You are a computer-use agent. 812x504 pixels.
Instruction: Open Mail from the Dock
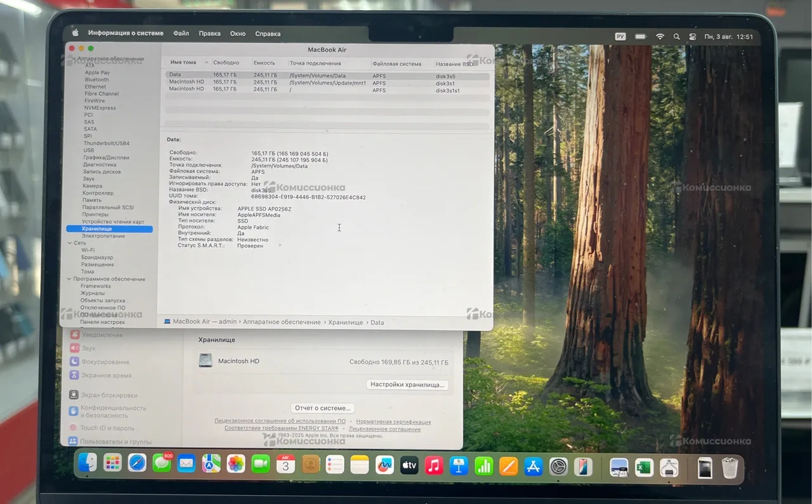click(186, 464)
